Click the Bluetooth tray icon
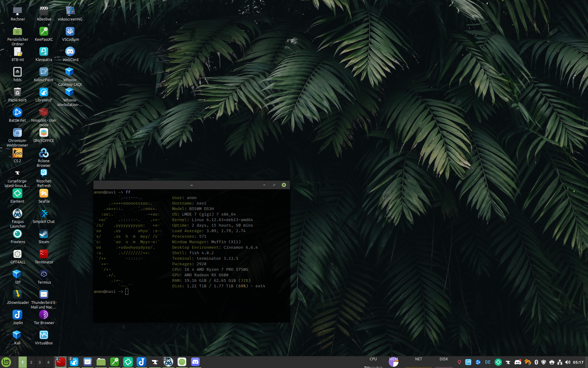Screen dimensions: 588x368 click(x=536, y=362)
